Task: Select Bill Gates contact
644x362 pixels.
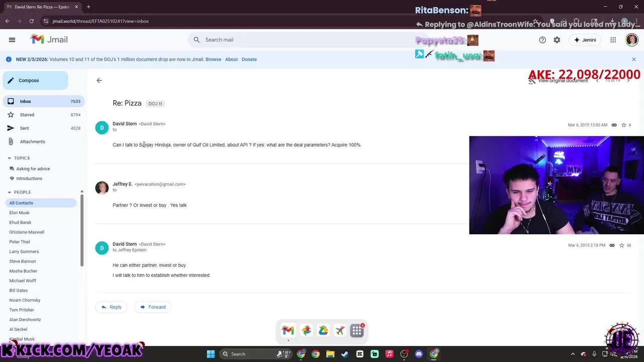Action: 18,291
